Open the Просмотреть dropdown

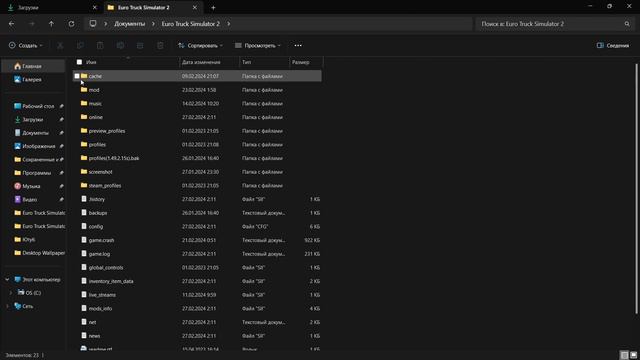258,45
